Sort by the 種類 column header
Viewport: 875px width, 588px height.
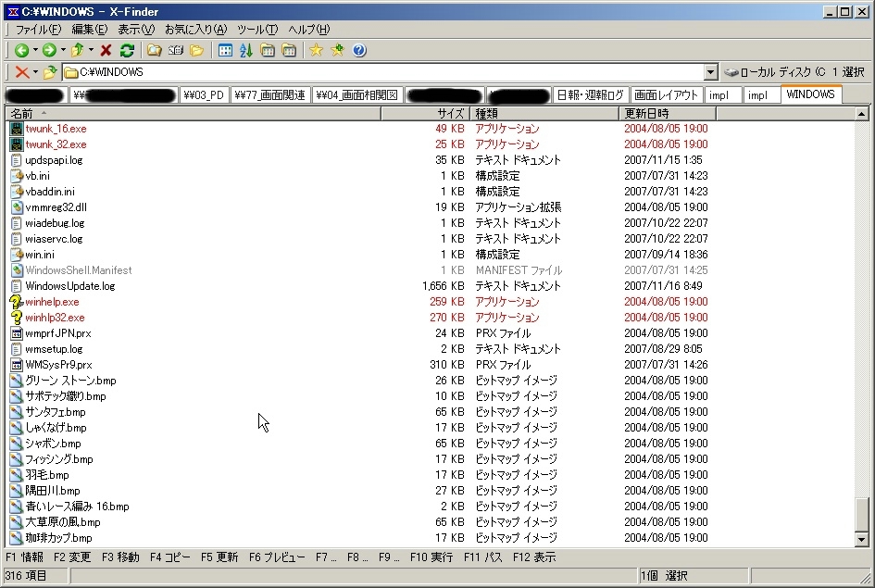[544, 114]
